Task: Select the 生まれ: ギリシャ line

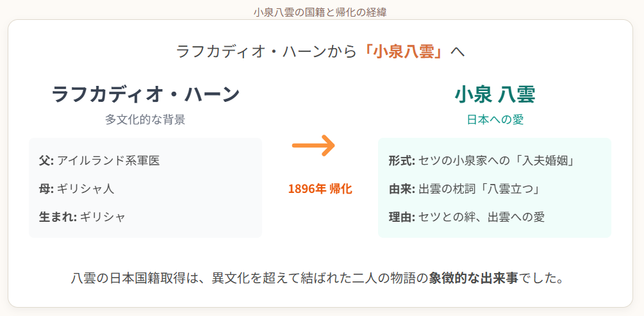Action: pyautogui.click(x=82, y=217)
